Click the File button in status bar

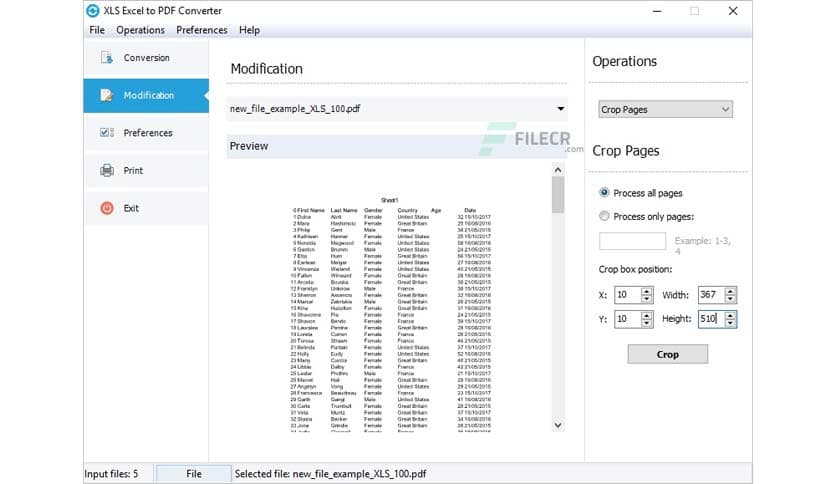(194, 474)
